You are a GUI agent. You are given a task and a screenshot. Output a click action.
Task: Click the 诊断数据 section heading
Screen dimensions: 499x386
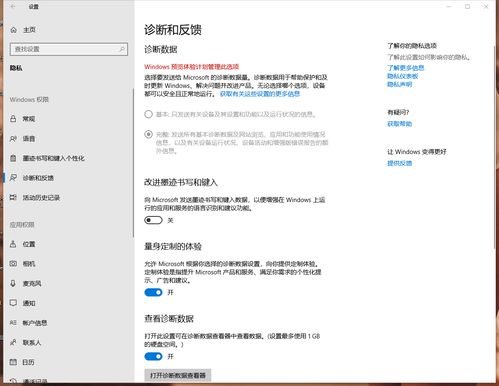[161, 50]
